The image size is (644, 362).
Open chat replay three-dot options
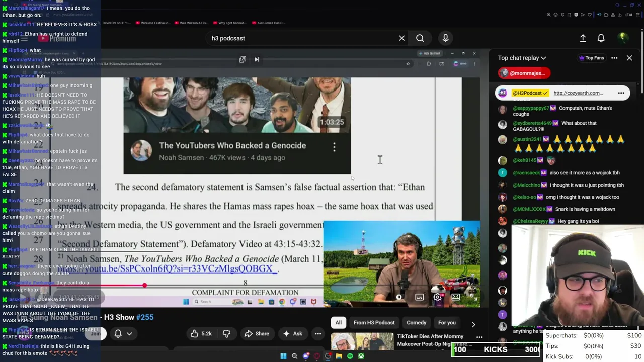pos(614,58)
